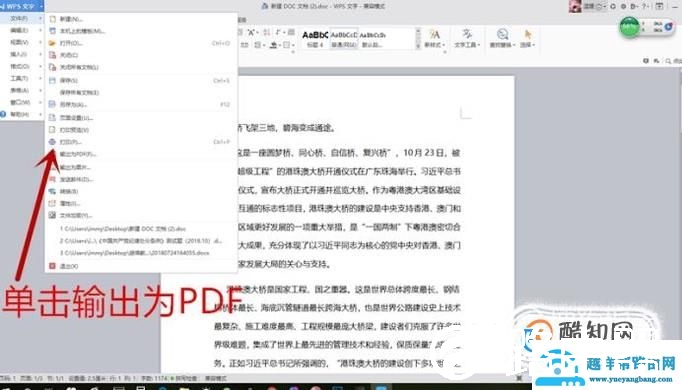The image size is (682, 390).
Task: Open the Text Tools icon in ribbon
Action: point(467,34)
